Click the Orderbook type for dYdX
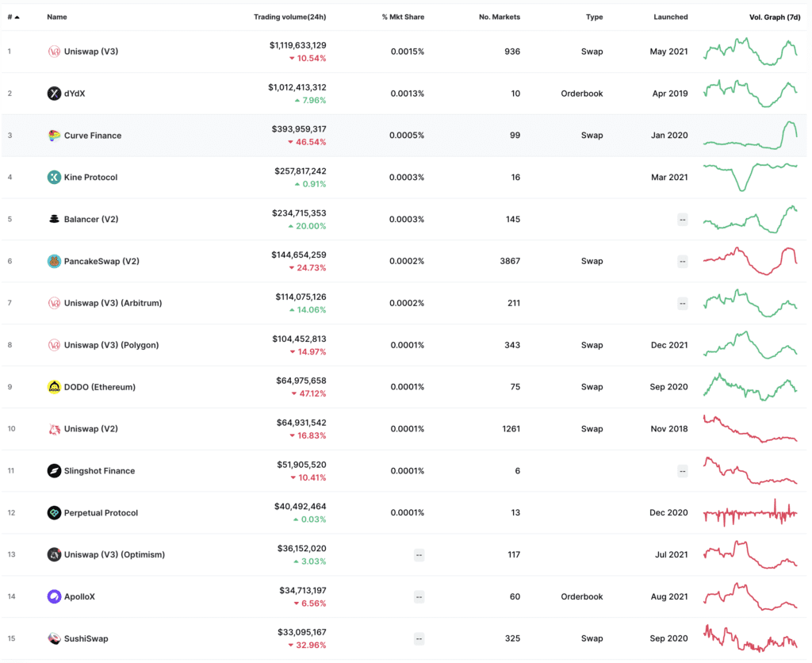Image resolution: width=812 pixels, height=663 pixels. pyautogui.click(x=582, y=94)
